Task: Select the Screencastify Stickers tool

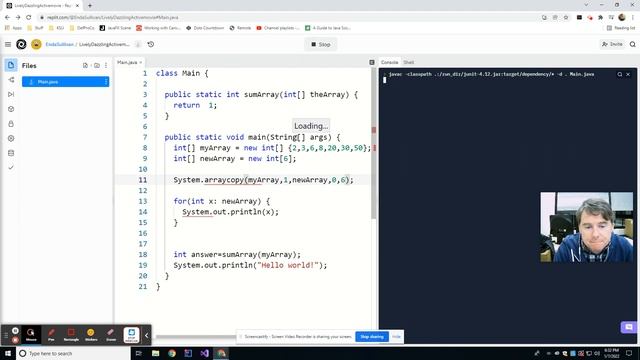Action: click(x=91, y=334)
